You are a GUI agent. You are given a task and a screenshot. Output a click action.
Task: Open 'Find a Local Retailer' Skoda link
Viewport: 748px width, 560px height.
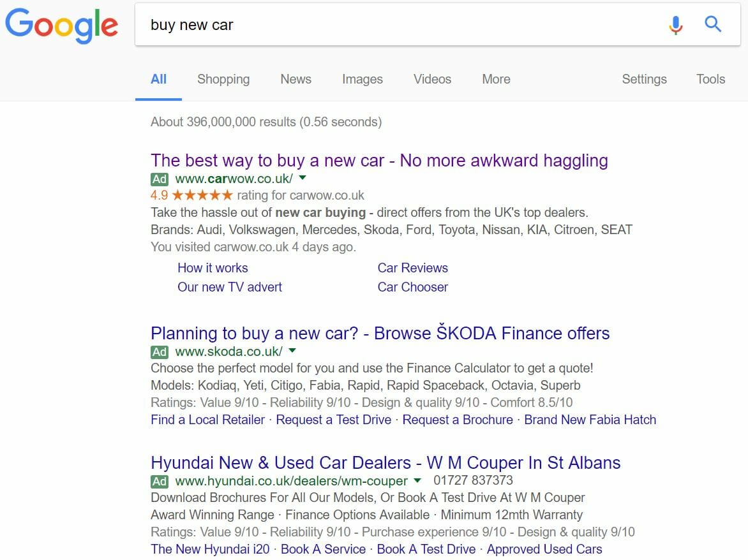(x=207, y=420)
